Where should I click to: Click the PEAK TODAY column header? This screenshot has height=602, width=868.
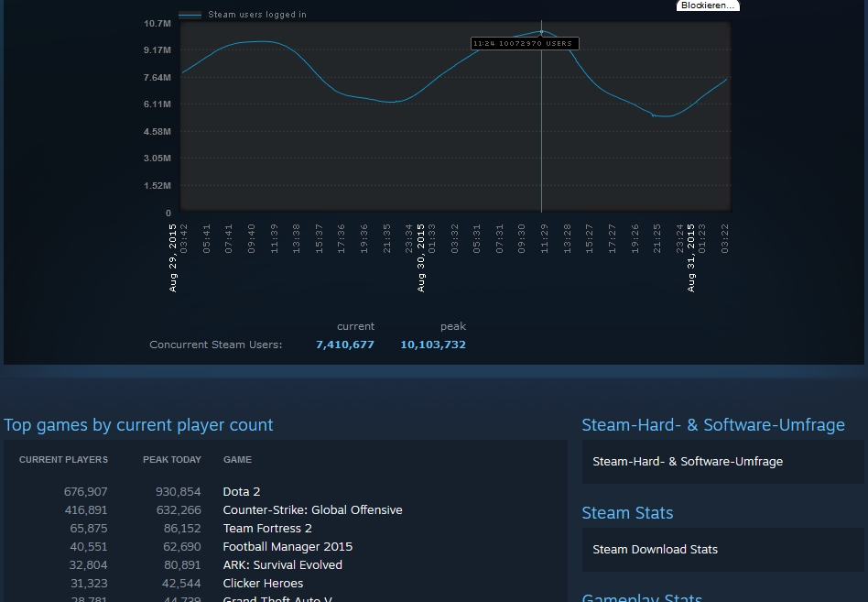(172, 460)
